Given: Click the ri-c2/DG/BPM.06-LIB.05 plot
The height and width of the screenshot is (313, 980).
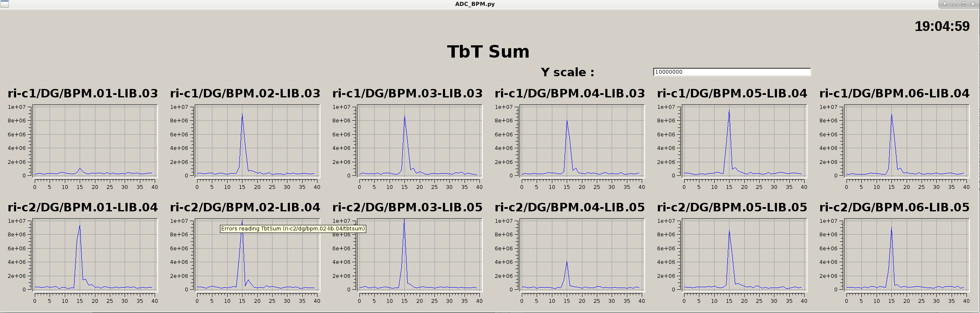Looking at the screenshot, I should (x=906, y=255).
